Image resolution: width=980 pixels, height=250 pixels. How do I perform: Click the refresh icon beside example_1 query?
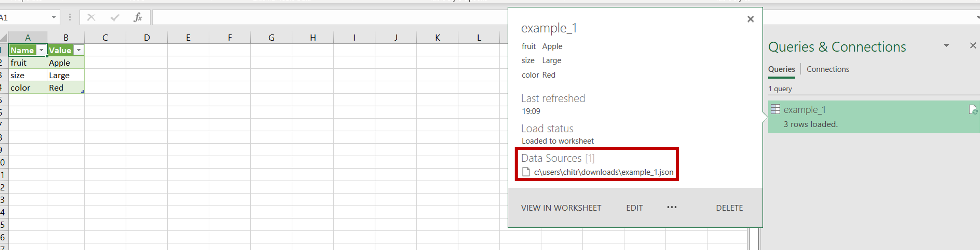pyautogui.click(x=972, y=110)
